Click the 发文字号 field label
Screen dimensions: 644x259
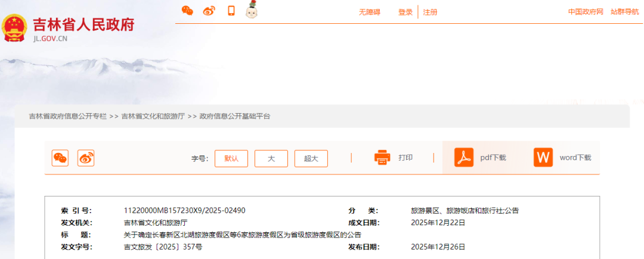click(x=76, y=247)
